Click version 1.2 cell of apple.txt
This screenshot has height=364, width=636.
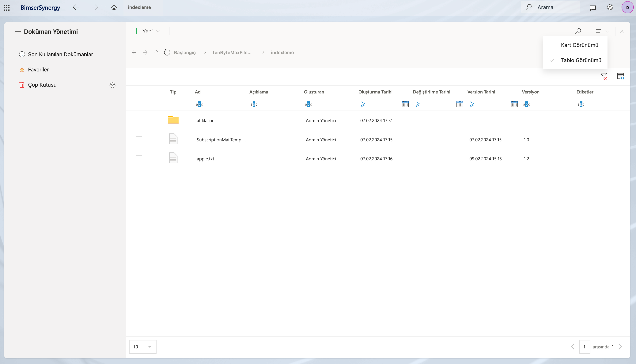coord(526,159)
